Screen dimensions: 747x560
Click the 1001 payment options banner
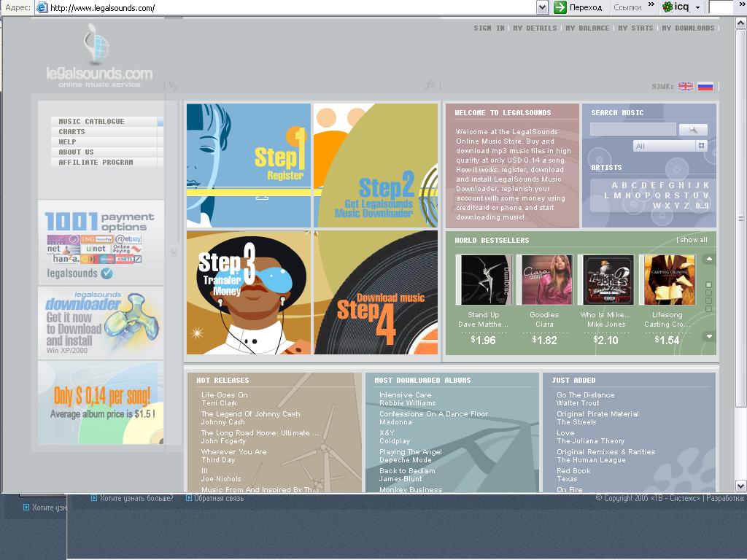[101, 242]
